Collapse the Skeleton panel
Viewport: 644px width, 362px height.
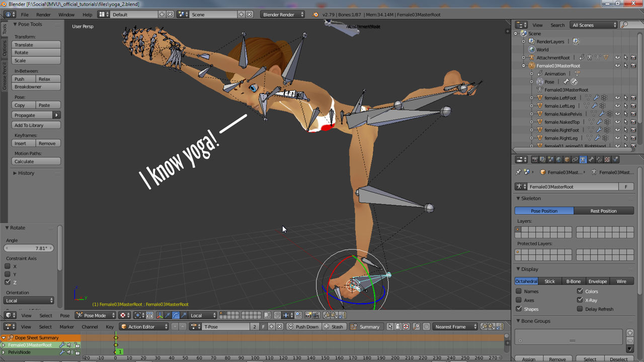[x=531, y=198]
